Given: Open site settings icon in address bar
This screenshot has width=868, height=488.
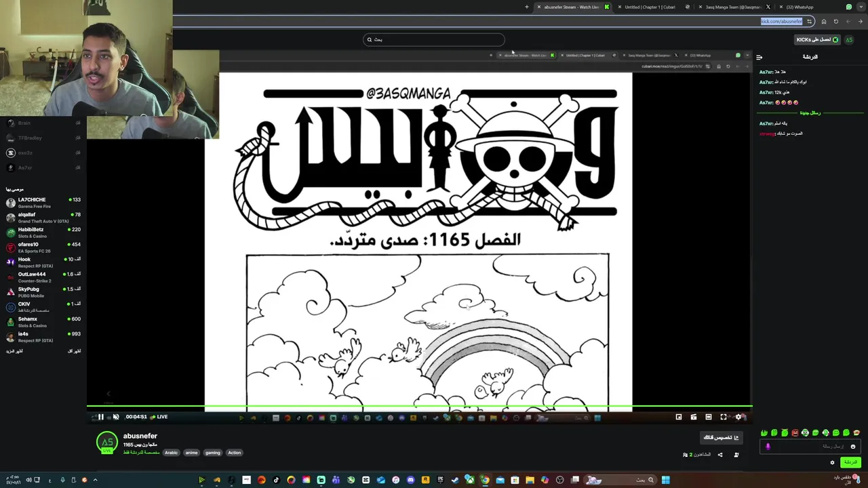Looking at the screenshot, I should [809, 22].
